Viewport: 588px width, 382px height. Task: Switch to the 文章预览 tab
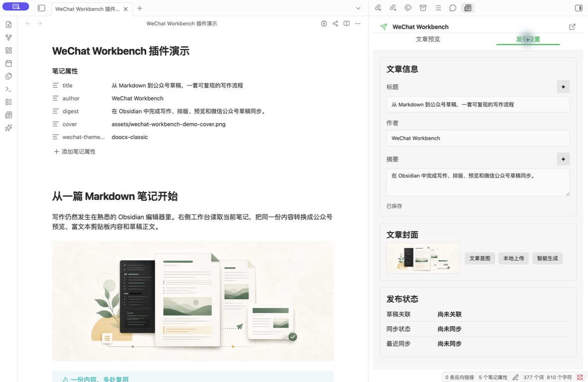[428, 39]
